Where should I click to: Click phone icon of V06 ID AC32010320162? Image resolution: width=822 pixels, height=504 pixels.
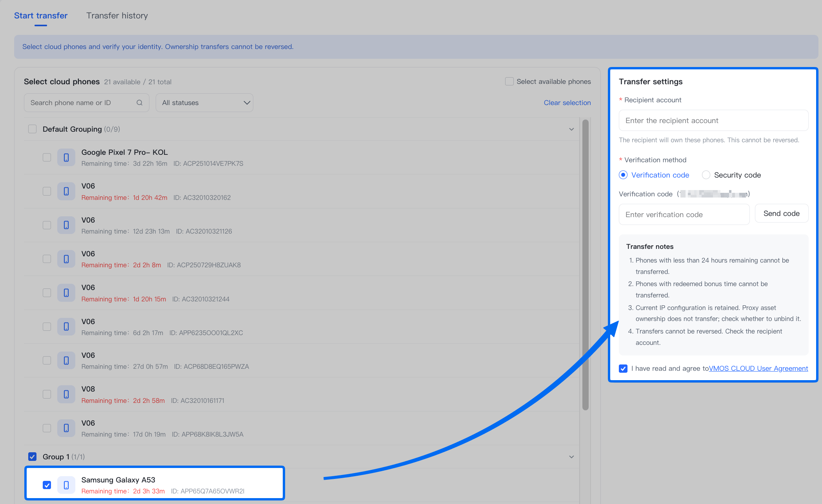(66, 191)
